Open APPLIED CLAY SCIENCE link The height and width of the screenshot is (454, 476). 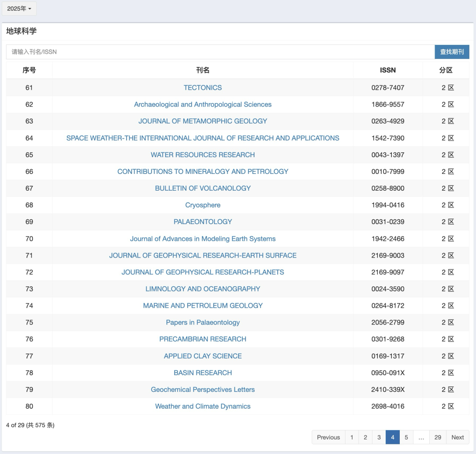click(x=203, y=356)
